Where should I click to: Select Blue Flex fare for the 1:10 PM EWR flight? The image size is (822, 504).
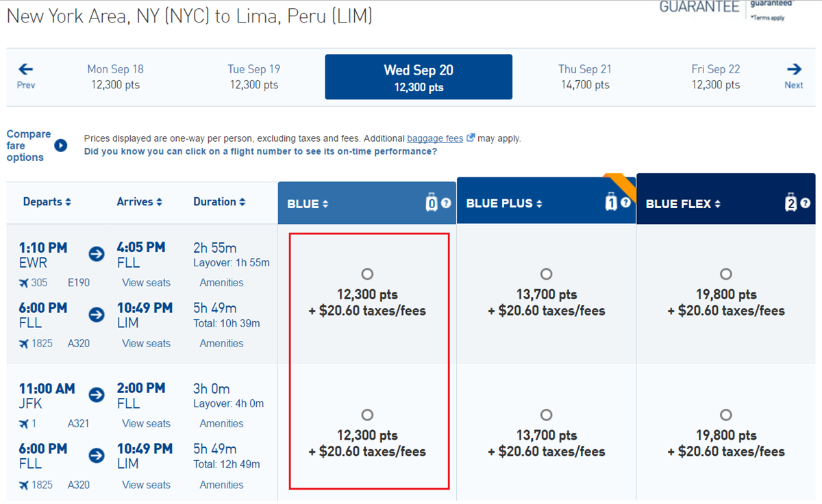[x=726, y=274]
